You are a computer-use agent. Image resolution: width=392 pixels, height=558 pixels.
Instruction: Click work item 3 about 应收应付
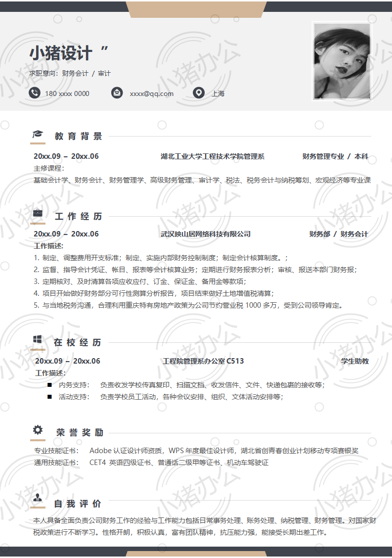tap(140, 281)
